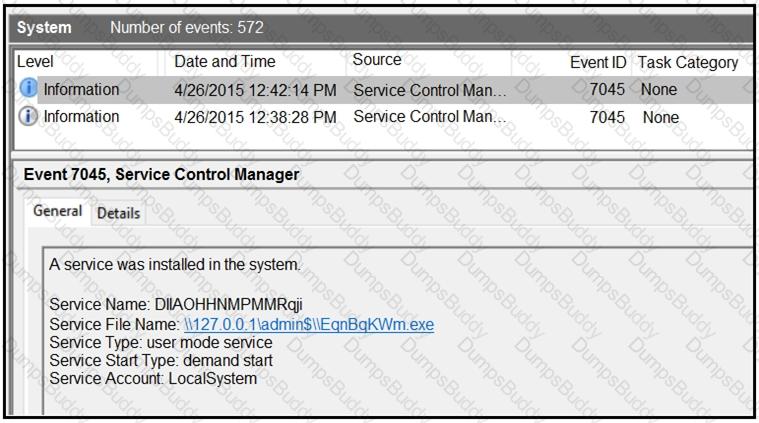Click the Information icon on the 12:38:28 PM event
Viewport: 759px width, 423px height.
pos(28,117)
